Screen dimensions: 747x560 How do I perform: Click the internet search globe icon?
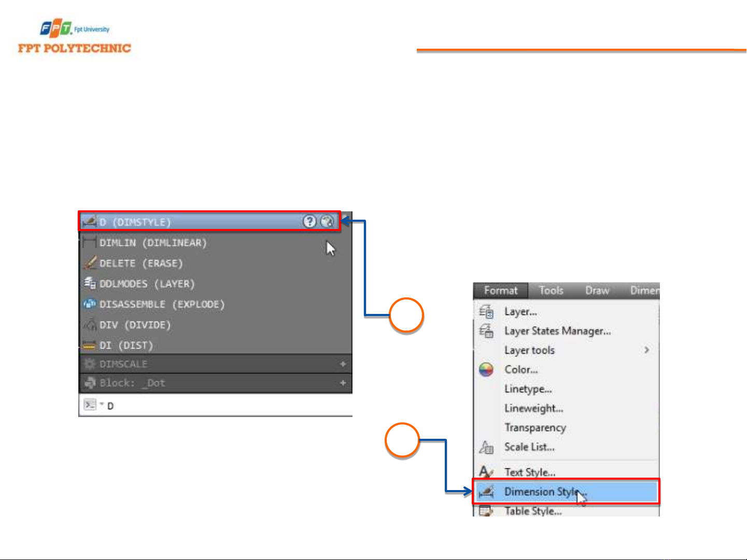click(x=327, y=222)
